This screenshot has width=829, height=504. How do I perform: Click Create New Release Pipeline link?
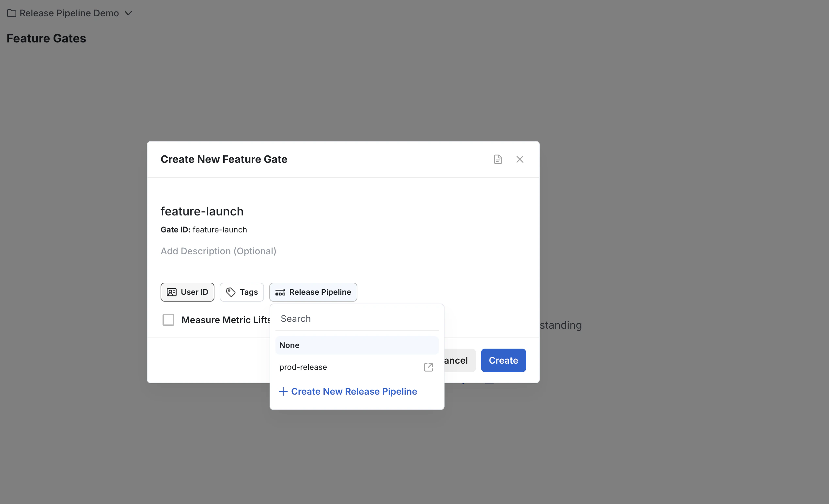(x=353, y=391)
